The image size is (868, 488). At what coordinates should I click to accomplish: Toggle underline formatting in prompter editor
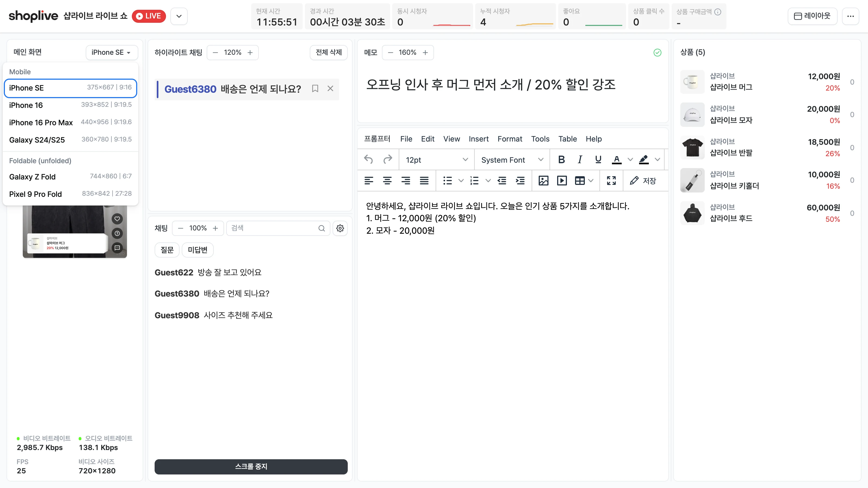(x=598, y=160)
